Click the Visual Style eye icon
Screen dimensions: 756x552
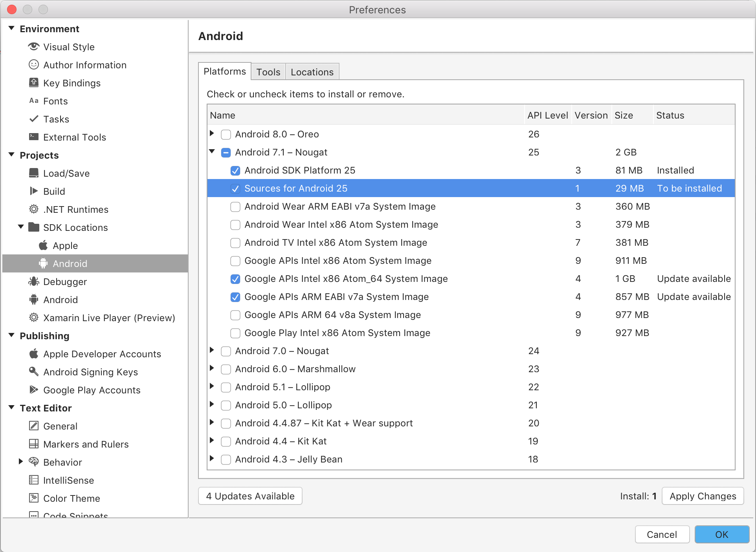[34, 47]
